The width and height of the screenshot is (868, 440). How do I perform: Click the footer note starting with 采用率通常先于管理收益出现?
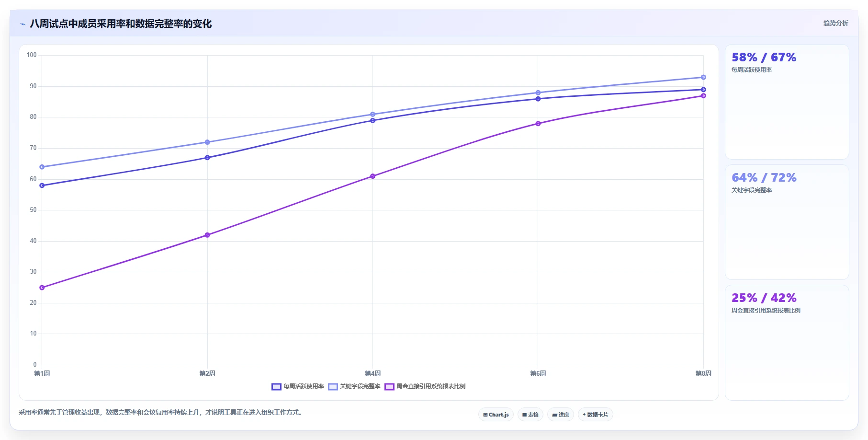[161, 413]
